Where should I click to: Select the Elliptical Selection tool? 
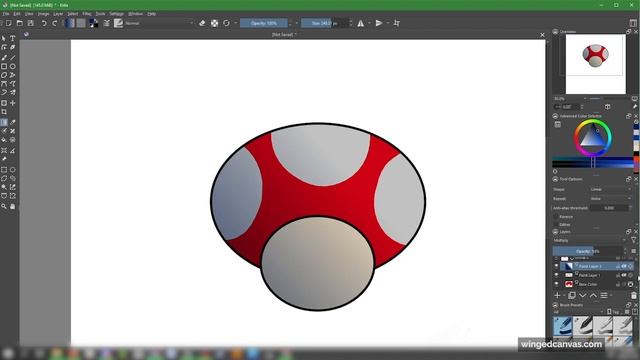click(13, 169)
